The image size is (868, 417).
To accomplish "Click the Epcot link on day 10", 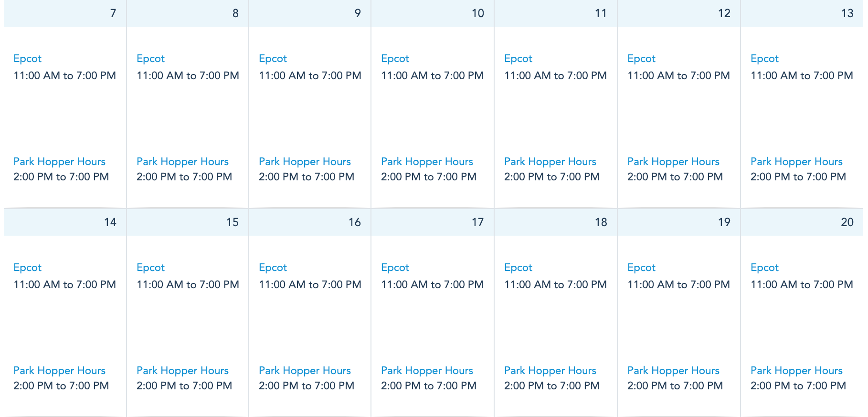I will click(395, 59).
